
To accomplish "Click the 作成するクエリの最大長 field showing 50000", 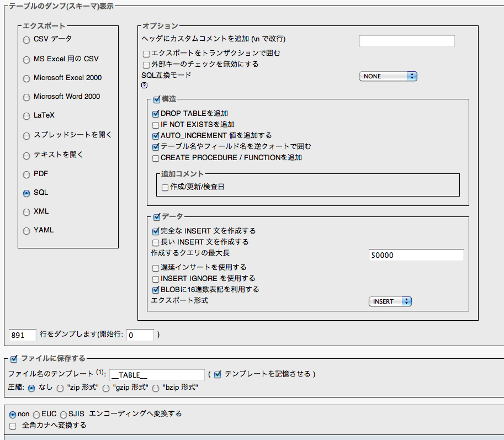I will [416, 255].
